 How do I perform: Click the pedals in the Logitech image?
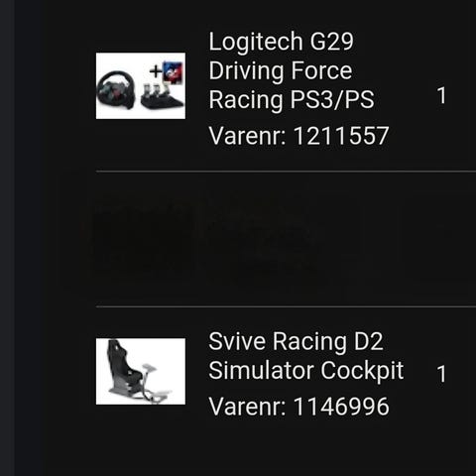point(162,95)
